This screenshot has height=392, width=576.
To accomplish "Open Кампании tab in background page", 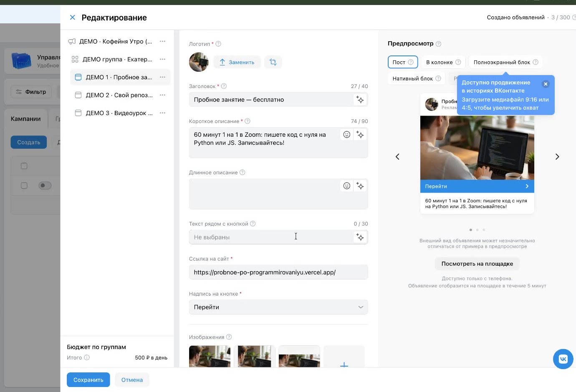I will point(25,119).
